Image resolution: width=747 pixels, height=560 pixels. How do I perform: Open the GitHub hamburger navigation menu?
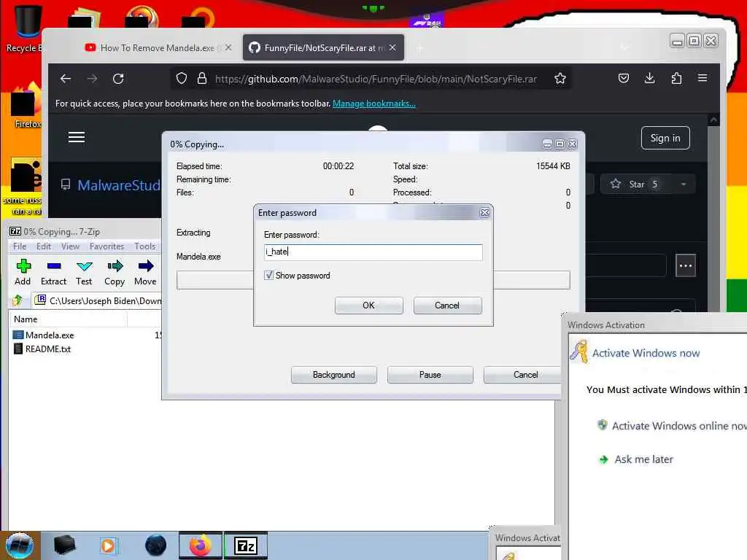click(x=76, y=138)
